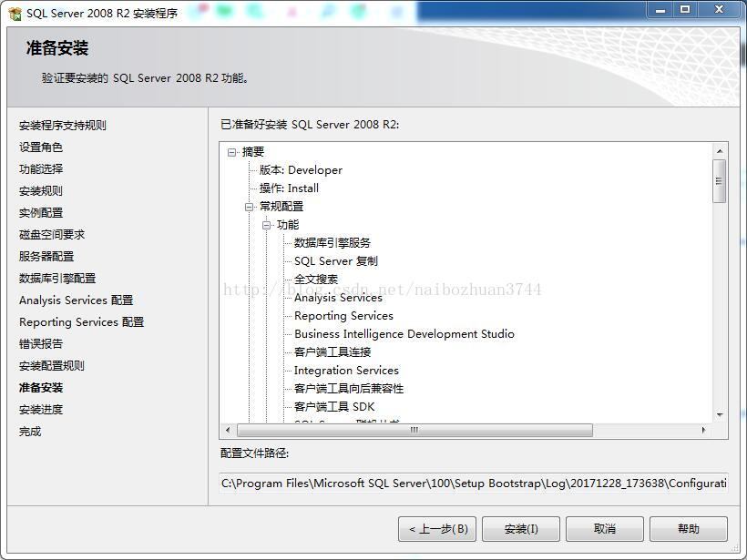Select the 版本: Developer tree row
The width and height of the screenshot is (747, 560).
[x=302, y=170]
